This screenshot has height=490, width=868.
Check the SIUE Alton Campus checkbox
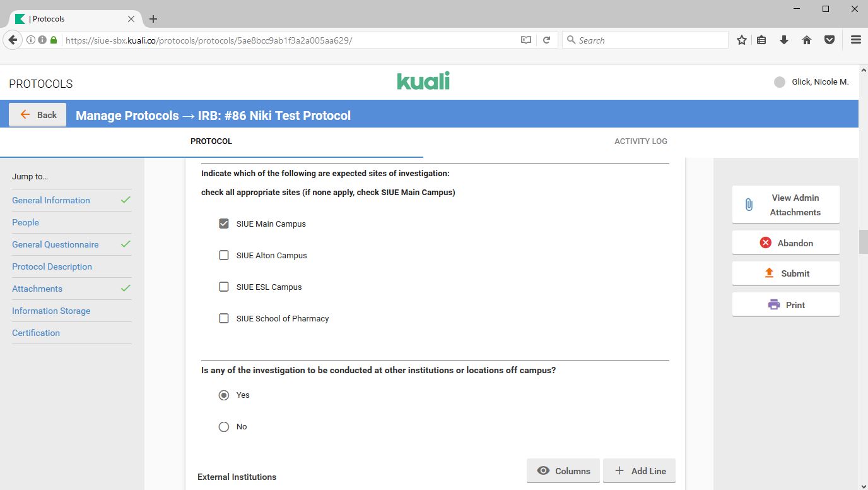(224, 255)
